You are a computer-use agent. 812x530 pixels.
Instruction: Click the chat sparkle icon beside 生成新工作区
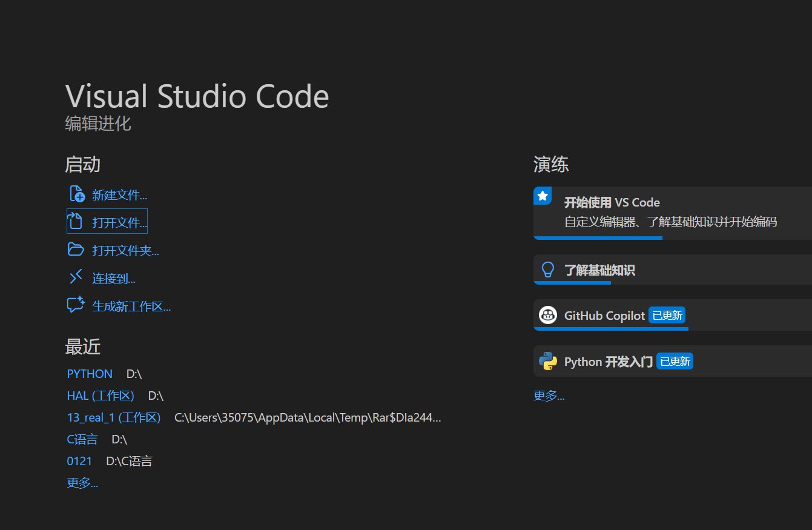[76, 305]
